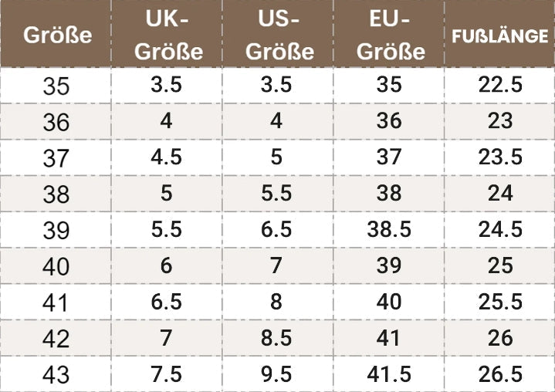Select size 42 in the Größe column
The width and height of the screenshot is (555, 392).
click(56, 339)
